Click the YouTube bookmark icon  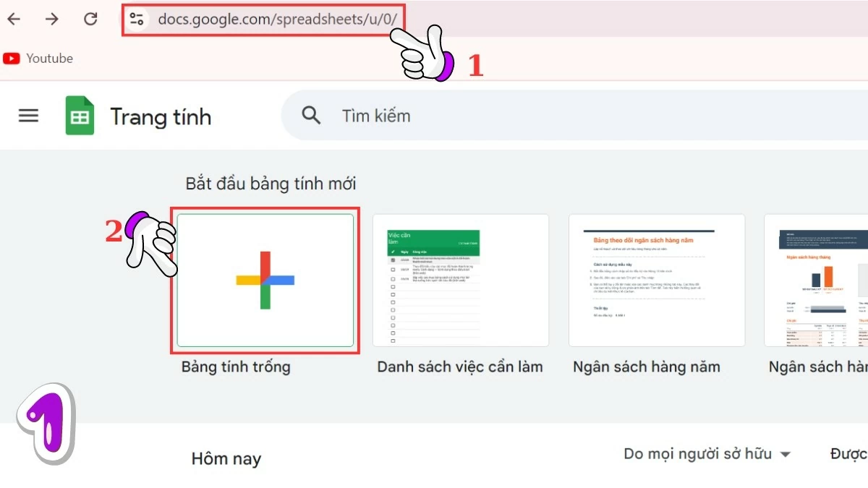(x=11, y=59)
